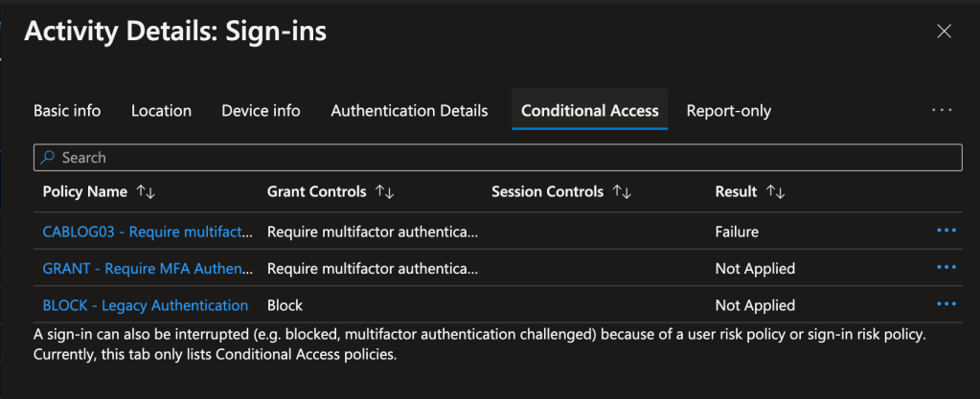
Task: Expand the overflow tabs ellipsis menu
Action: click(942, 110)
